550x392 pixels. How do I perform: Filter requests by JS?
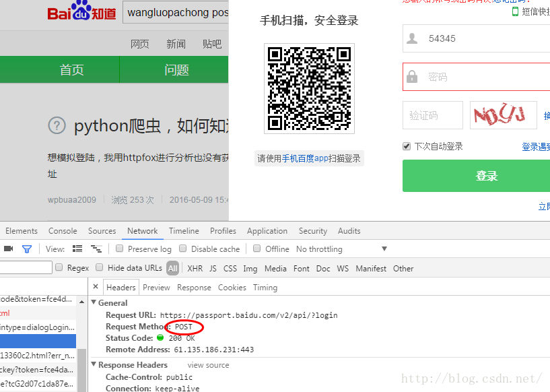coord(213,269)
